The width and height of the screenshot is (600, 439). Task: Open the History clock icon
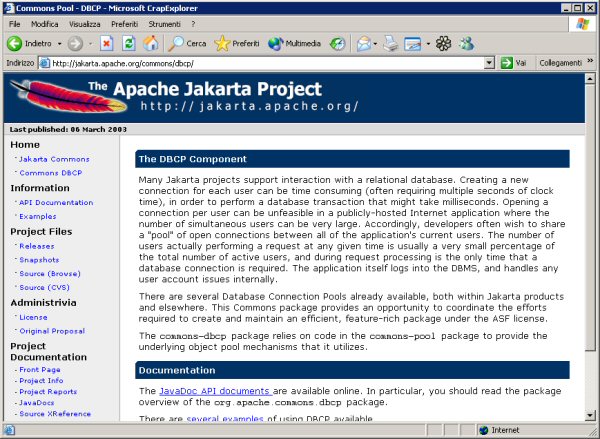(338, 44)
